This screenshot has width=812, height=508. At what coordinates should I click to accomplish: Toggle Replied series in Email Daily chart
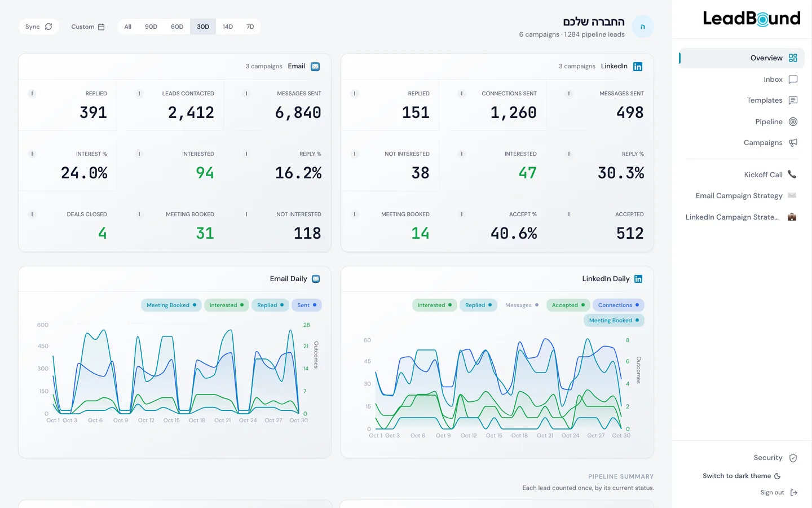(x=271, y=305)
